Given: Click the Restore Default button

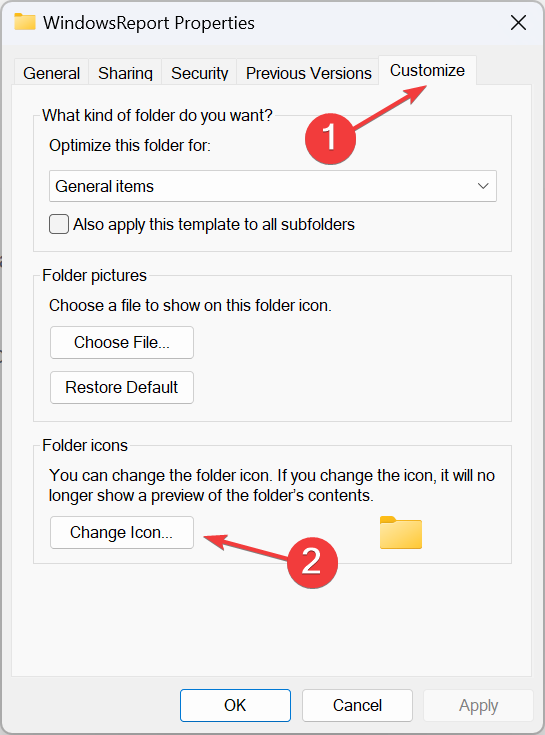Looking at the screenshot, I should click(x=122, y=388).
